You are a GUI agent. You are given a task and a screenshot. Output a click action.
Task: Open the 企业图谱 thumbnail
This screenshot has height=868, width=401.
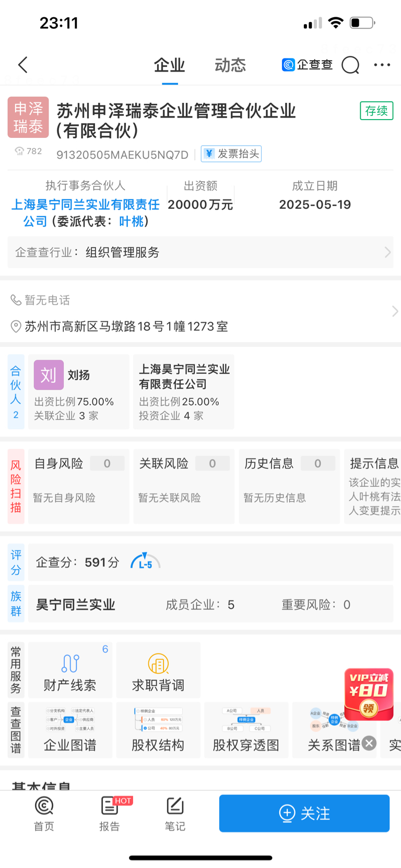(x=70, y=730)
